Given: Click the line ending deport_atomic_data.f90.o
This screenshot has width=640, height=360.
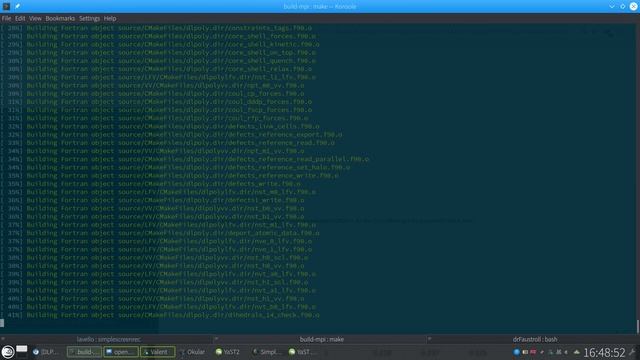Looking at the screenshot, I should pyautogui.click(x=160, y=233).
